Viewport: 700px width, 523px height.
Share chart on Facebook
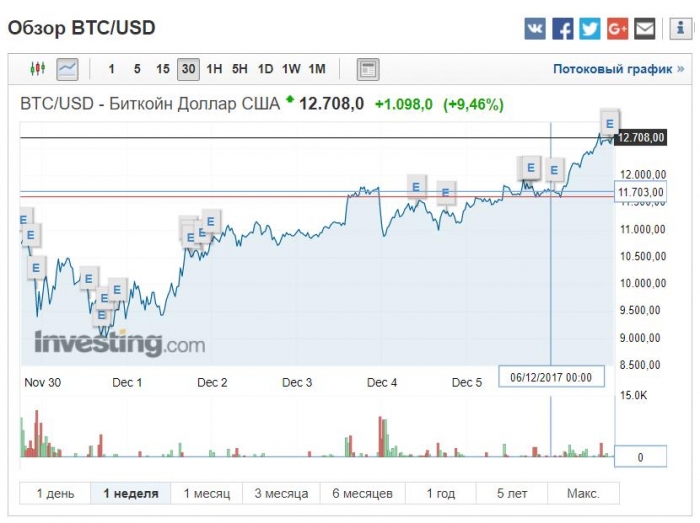coord(563,29)
